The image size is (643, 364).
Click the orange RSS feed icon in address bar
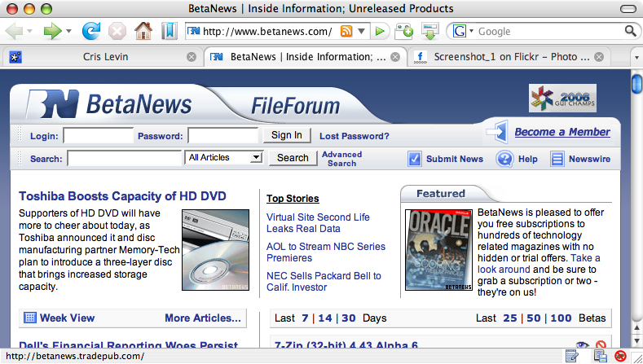click(346, 31)
